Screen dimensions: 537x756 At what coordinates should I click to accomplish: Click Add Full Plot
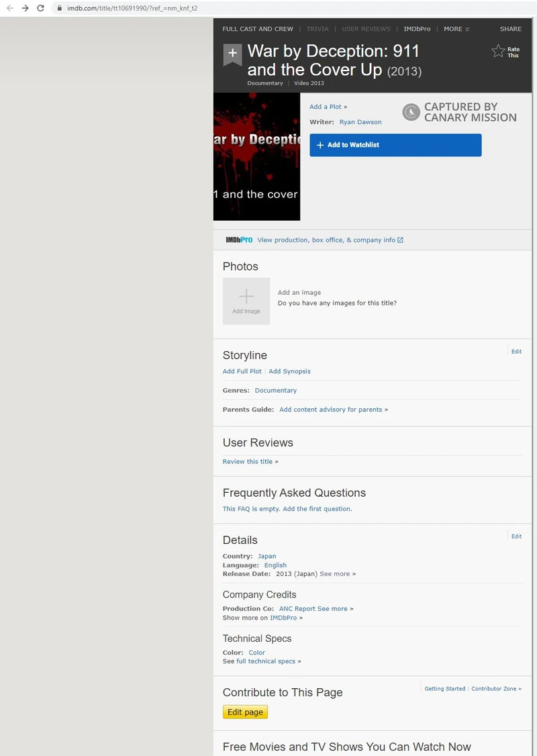coord(242,371)
